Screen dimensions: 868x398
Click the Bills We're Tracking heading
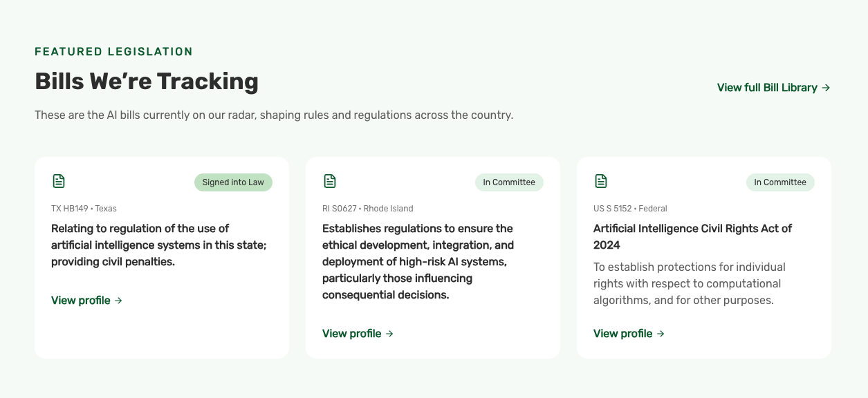(147, 82)
